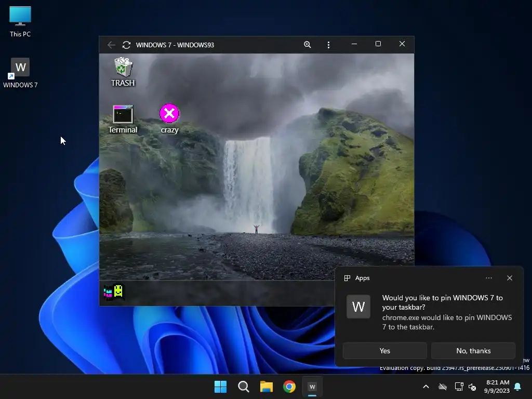Open the Windows93 start menu pixel icon
This screenshot has height=399, width=532.
[x=113, y=292]
